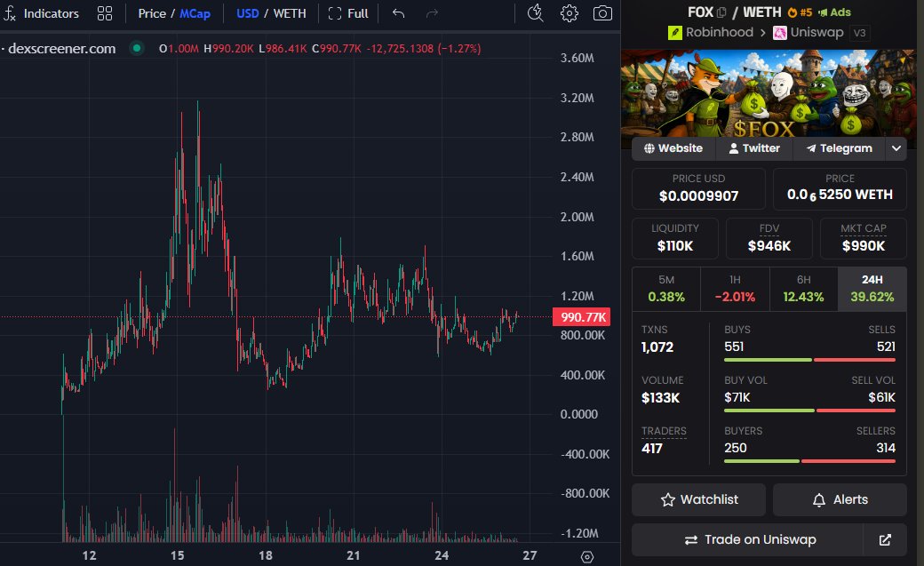Screen dimensions: 924x566
Task: Click the BUYERS 250 value
Action: tap(736, 448)
